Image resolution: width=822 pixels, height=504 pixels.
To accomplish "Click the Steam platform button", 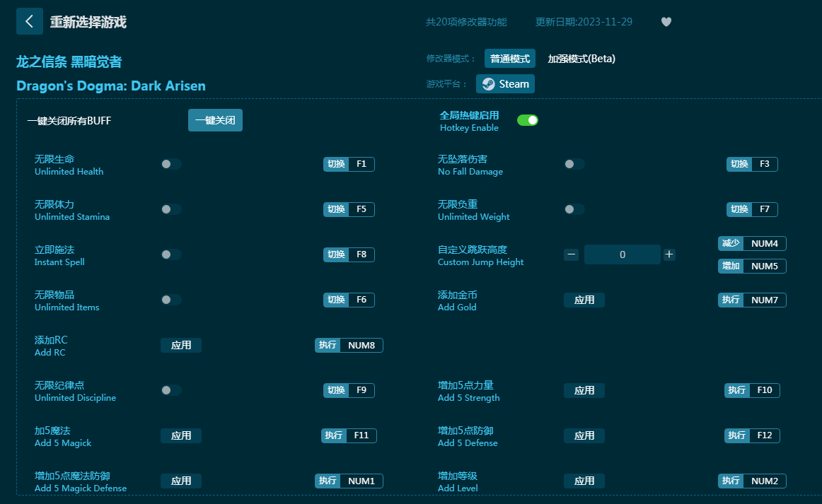I will pos(505,84).
